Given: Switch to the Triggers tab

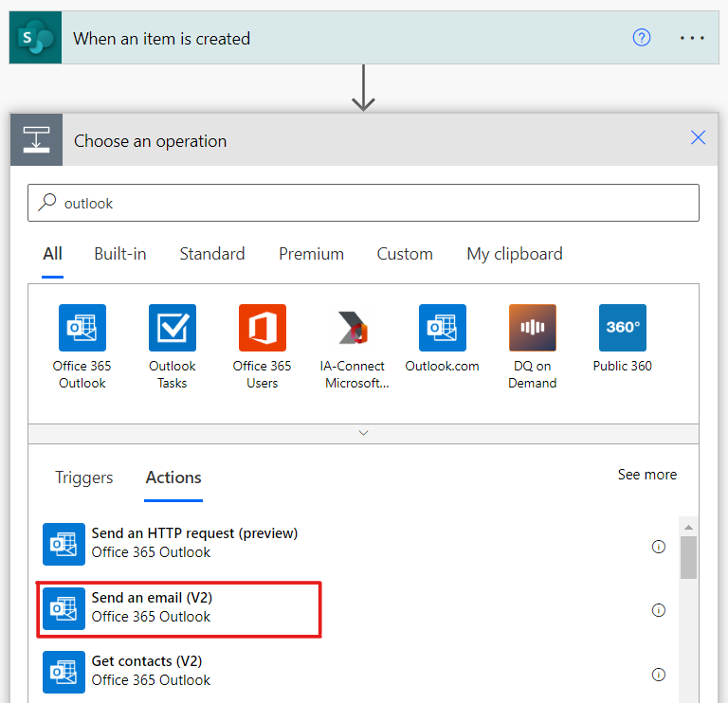Looking at the screenshot, I should pyautogui.click(x=84, y=478).
